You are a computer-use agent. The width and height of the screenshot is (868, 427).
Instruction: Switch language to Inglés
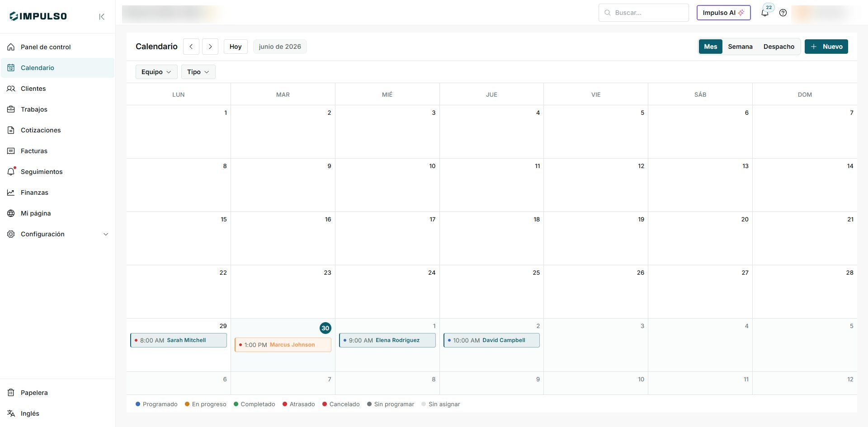point(57,413)
